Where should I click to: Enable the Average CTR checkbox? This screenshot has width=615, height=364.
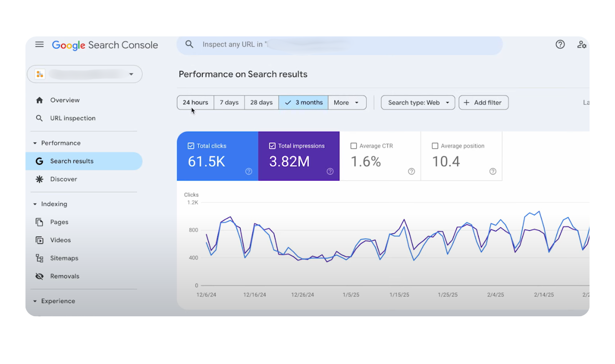pyautogui.click(x=354, y=146)
